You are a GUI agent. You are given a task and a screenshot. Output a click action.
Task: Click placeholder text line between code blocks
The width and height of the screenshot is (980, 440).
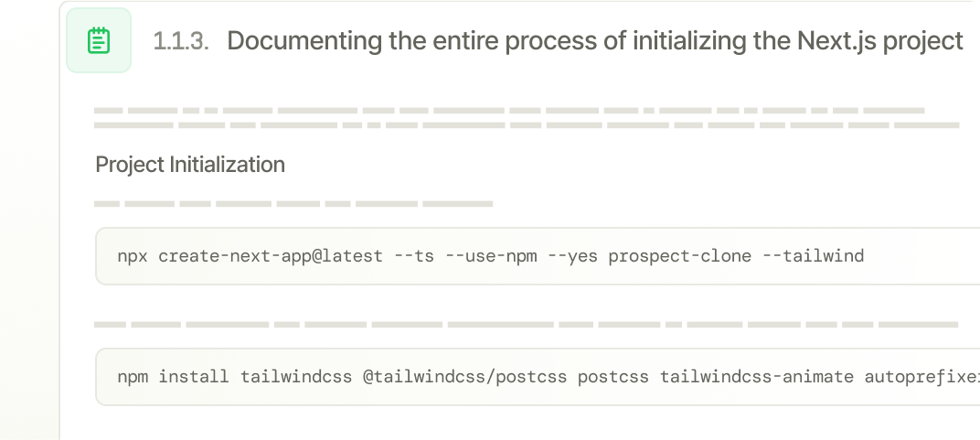[x=527, y=325]
